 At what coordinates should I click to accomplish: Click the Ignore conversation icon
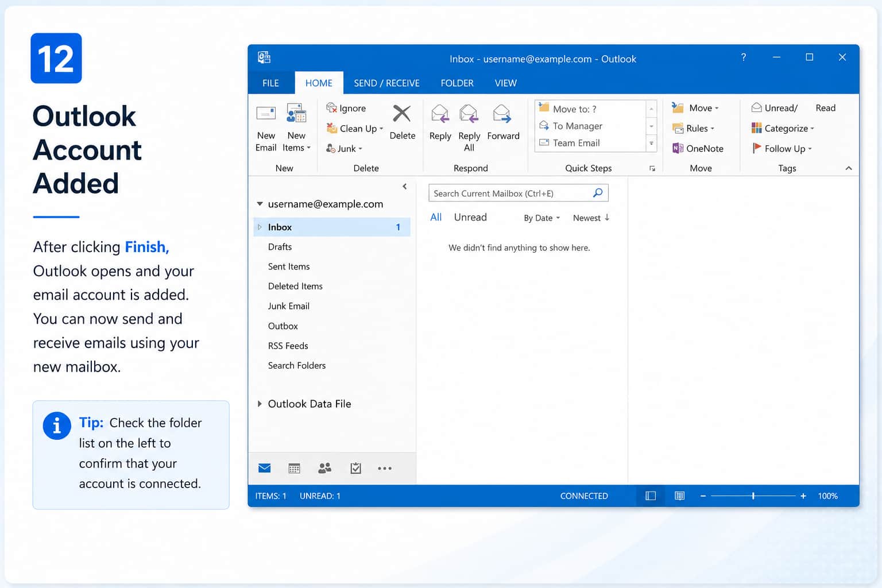click(x=331, y=107)
